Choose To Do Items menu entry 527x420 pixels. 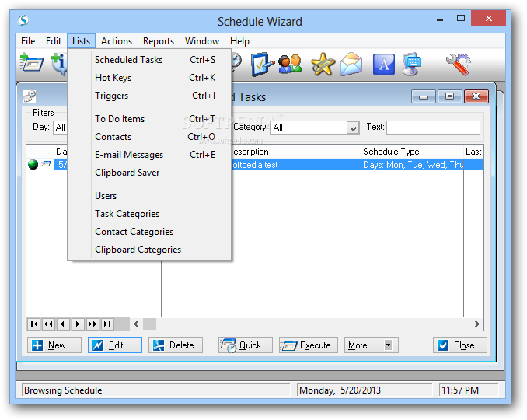(149, 119)
